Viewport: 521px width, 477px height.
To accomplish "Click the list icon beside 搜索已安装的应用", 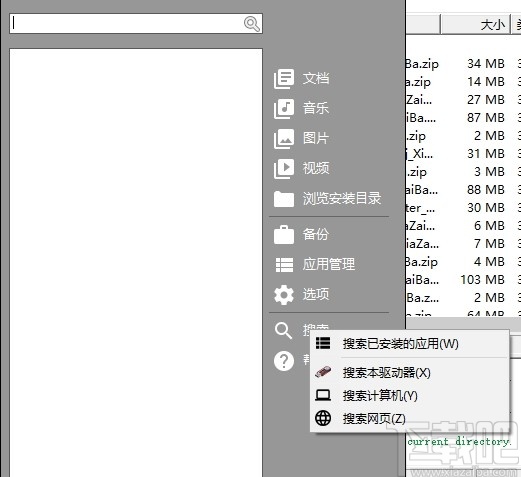I will pos(323,343).
